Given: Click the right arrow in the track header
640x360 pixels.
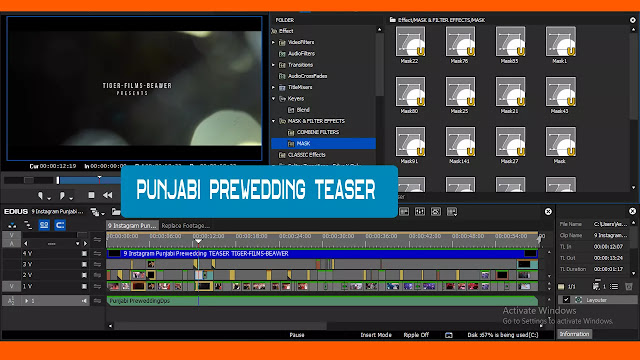Looking at the screenshot, I should point(85,244).
